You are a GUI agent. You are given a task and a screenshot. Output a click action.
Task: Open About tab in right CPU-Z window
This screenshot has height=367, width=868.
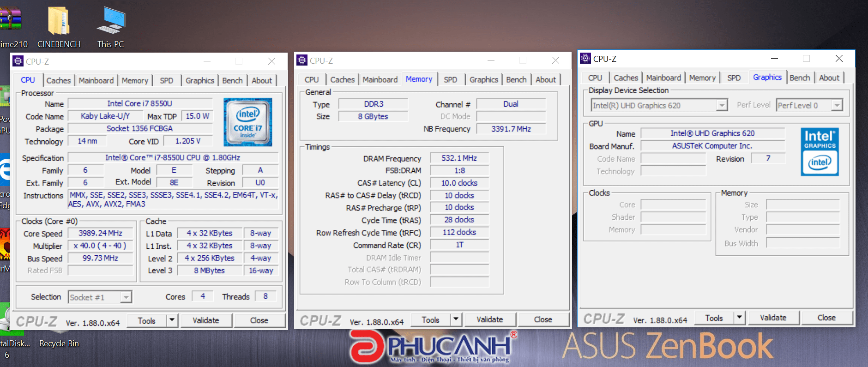coord(829,78)
